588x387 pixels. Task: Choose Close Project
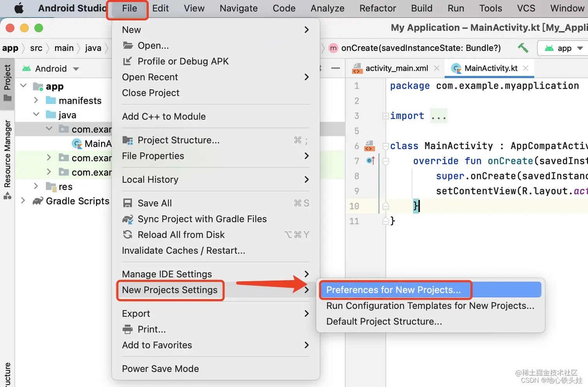216,93
